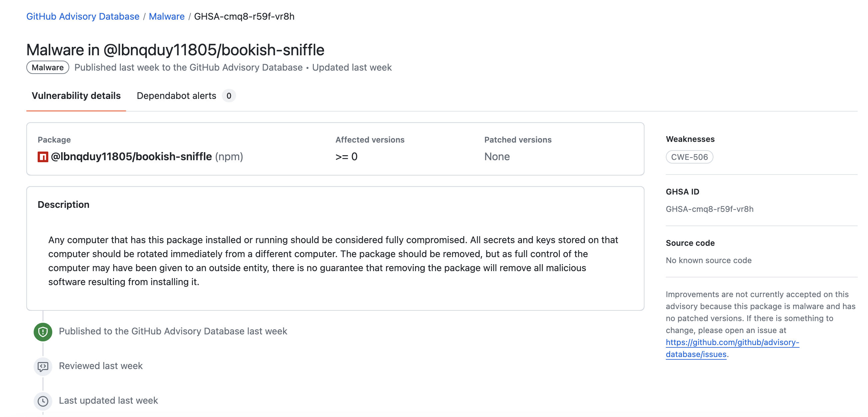Image resolution: width=868 pixels, height=417 pixels.
Task: Click "Reviewed last week" timeline entry
Action: [101, 366]
